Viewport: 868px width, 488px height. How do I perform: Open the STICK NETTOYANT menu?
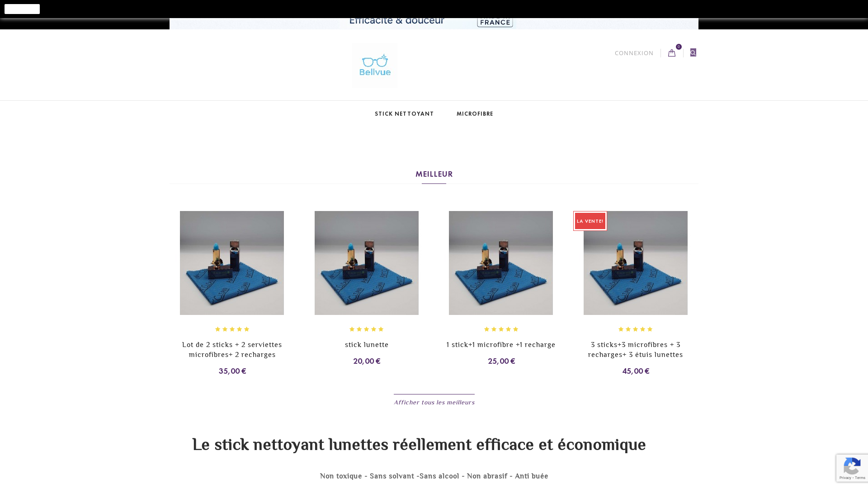tap(404, 114)
